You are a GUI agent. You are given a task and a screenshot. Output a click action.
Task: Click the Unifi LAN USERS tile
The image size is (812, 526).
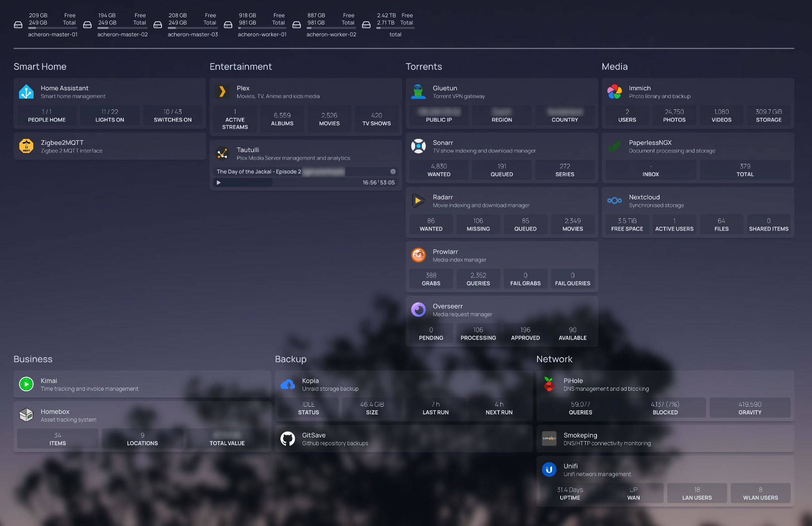pos(697,493)
